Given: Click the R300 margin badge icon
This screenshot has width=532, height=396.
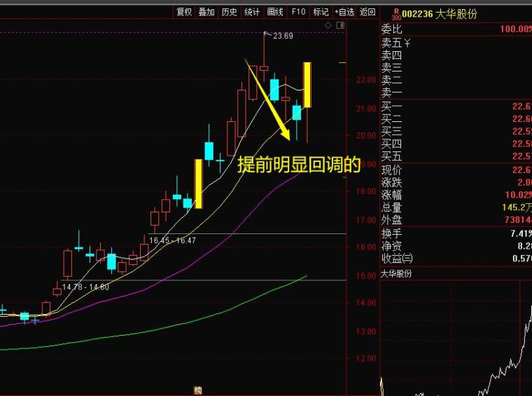Looking at the screenshot, I should (x=396, y=15).
